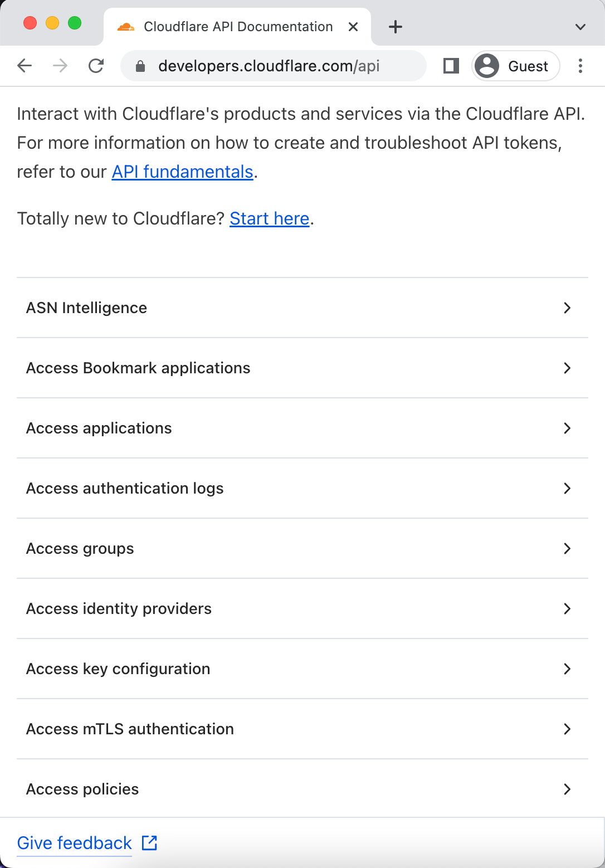605x868 pixels.
Task: Open Access authentication logs row
Action: [x=302, y=488]
